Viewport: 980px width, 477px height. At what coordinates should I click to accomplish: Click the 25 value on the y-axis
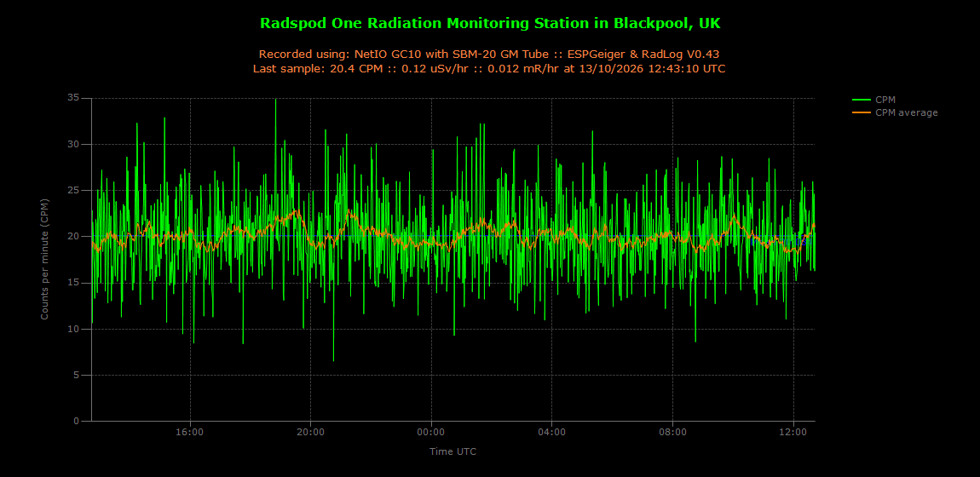click(74, 191)
